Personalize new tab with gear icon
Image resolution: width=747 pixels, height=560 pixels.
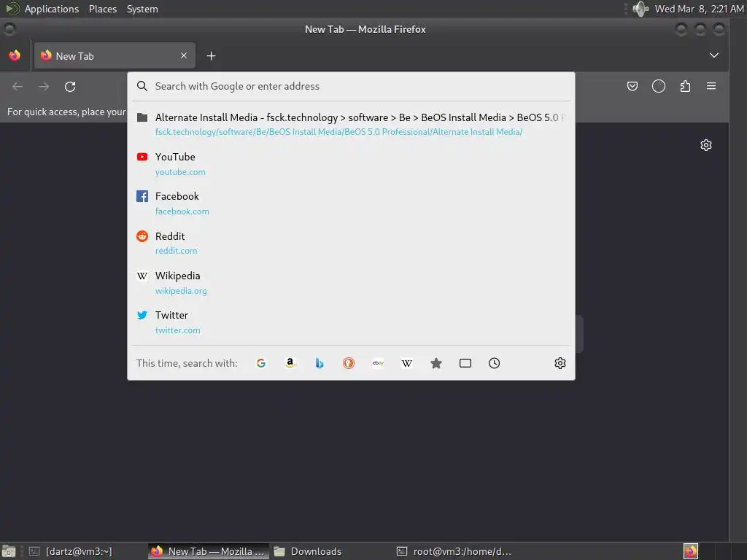pyautogui.click(x=706, y=145)
